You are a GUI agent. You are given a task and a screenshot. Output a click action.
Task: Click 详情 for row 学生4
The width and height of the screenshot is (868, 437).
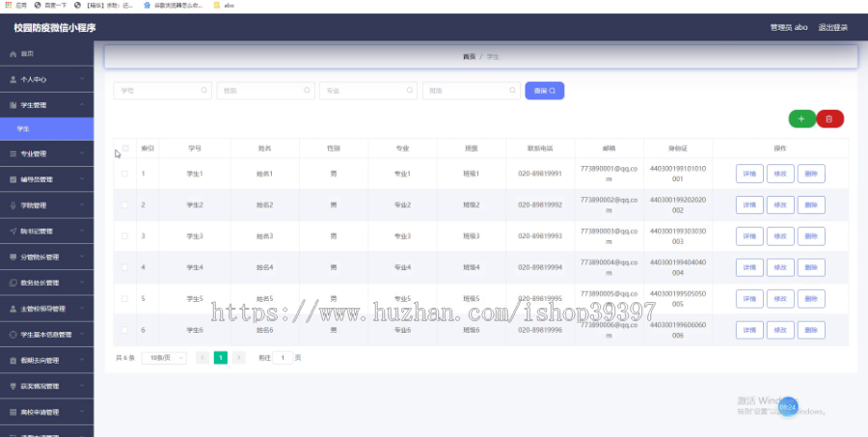(749, 267)
